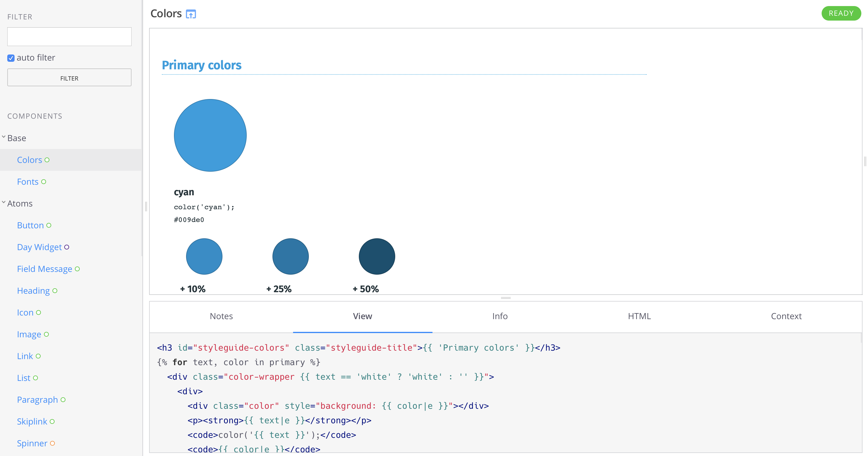Click the '+ 50%' label text

(x=366, y=289)
